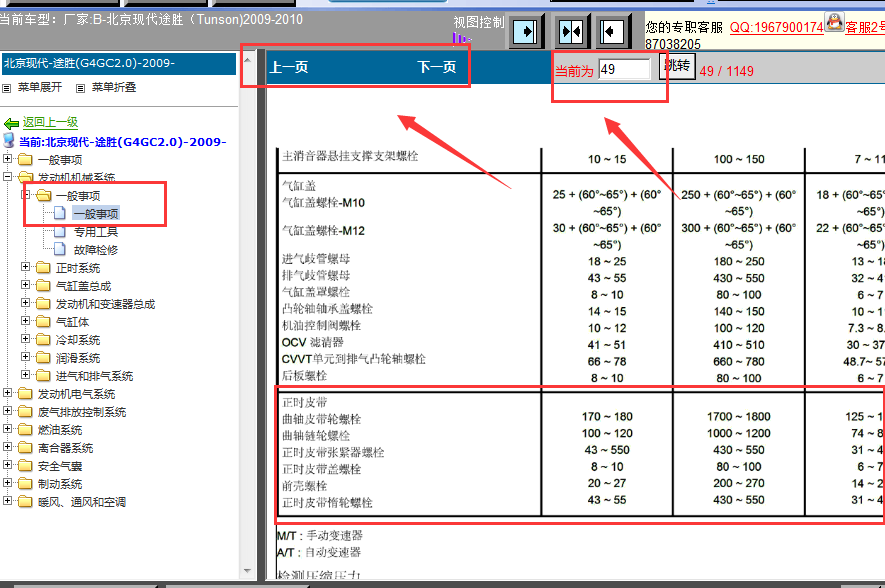Click the 返回上一级 link
885x588 pixels.
pyautogui.click(x=50, y=122)
